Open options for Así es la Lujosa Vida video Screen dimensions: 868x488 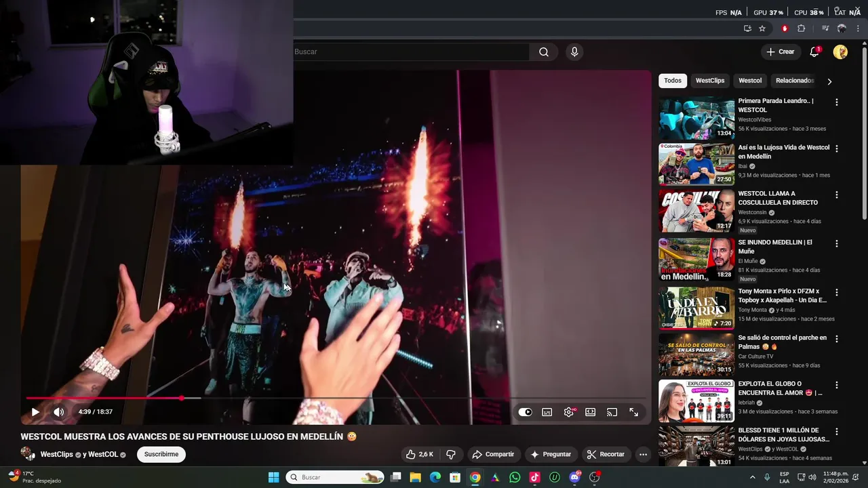point(836,148)
